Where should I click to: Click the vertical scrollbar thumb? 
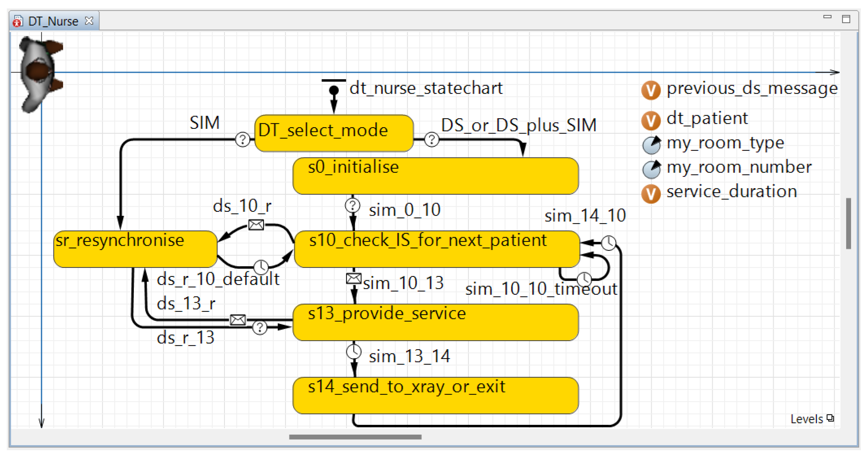848,224
